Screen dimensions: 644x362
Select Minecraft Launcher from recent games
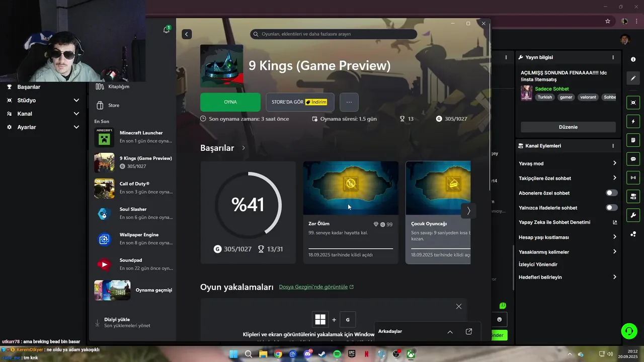[x=134, y=137]
